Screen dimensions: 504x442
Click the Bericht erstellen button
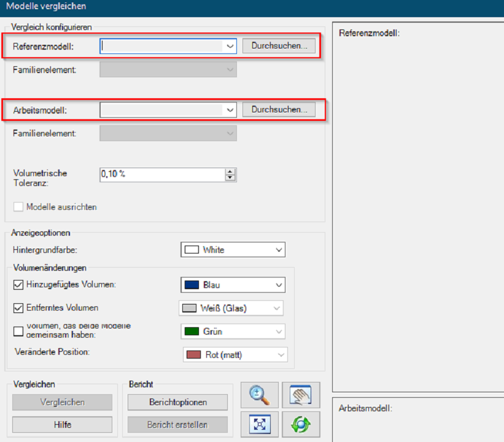click(x=178, y=425)
